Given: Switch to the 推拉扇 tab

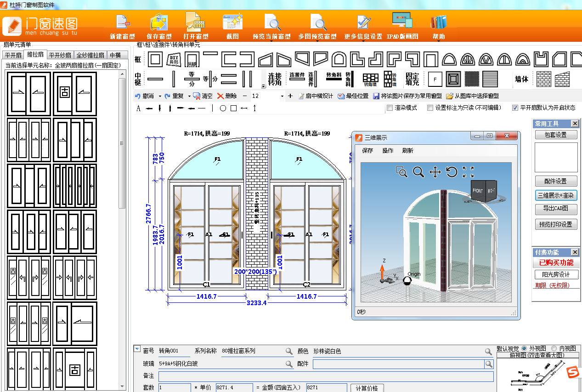Looking at the screenshot, I should [x=35, y=55].
